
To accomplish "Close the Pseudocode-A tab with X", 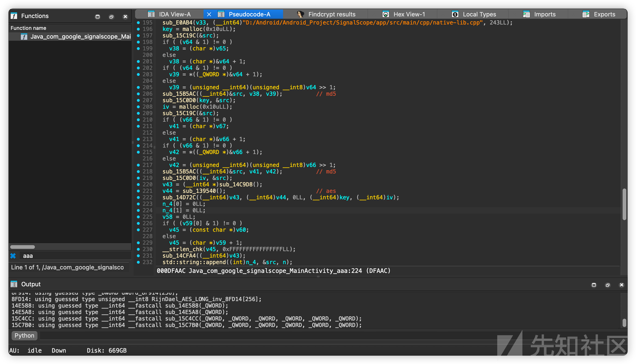I will point(209,15).
